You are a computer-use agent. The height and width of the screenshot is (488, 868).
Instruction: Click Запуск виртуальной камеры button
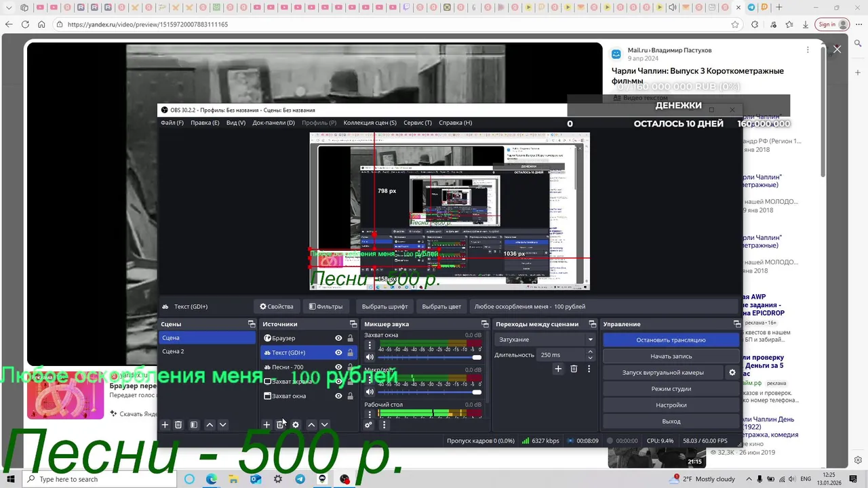[663, 372]
